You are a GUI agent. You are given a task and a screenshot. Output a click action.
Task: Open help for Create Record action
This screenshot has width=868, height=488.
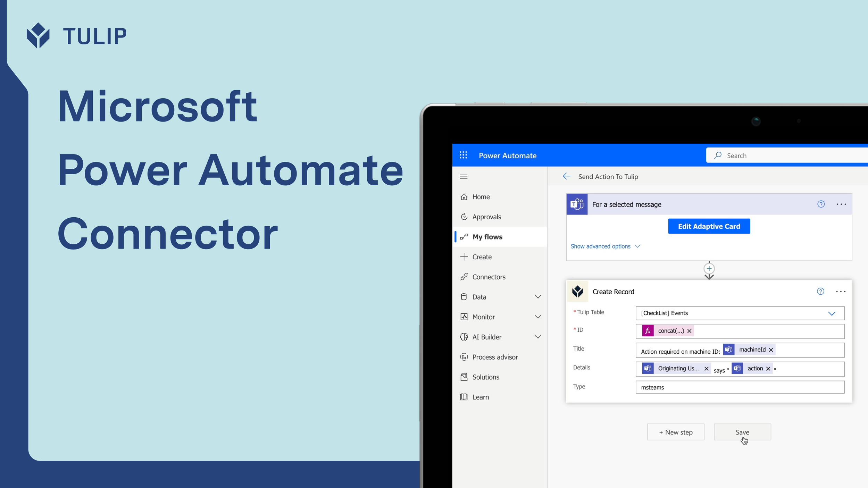pyautogui.click(x=820, y=291)
